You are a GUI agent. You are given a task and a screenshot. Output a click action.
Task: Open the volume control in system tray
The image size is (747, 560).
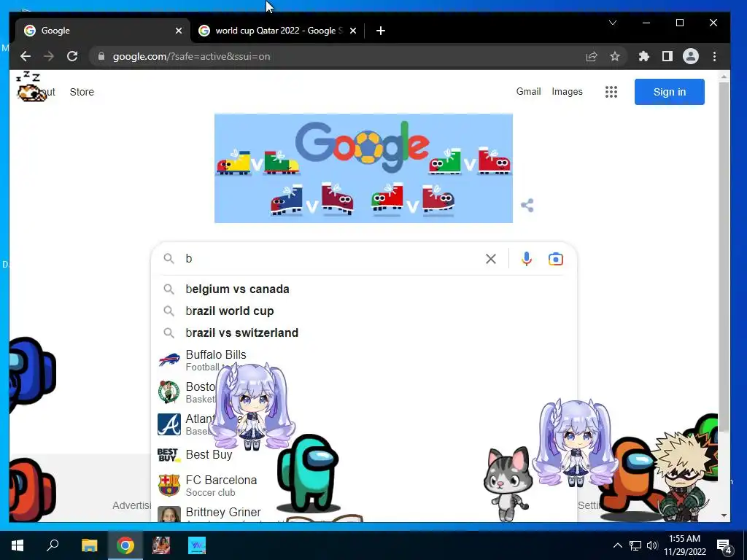click(x=652, y=545)
